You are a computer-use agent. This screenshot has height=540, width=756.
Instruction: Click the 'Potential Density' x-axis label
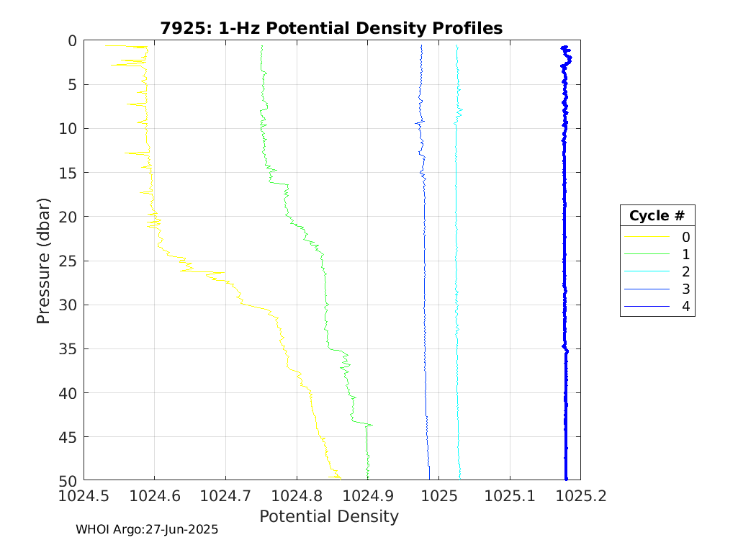pyautogui.click(x=329, y=516)
